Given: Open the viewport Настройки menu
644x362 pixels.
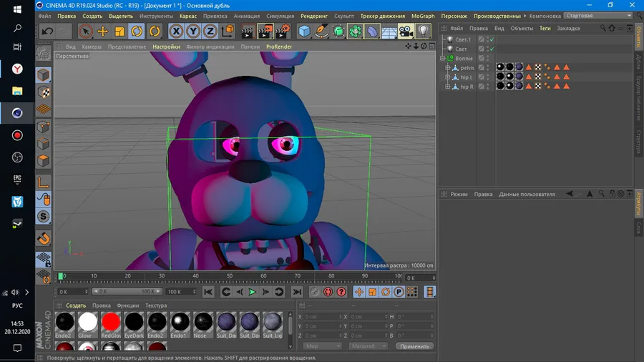Looking at the screenshot, I should click(x=166, y=47).
